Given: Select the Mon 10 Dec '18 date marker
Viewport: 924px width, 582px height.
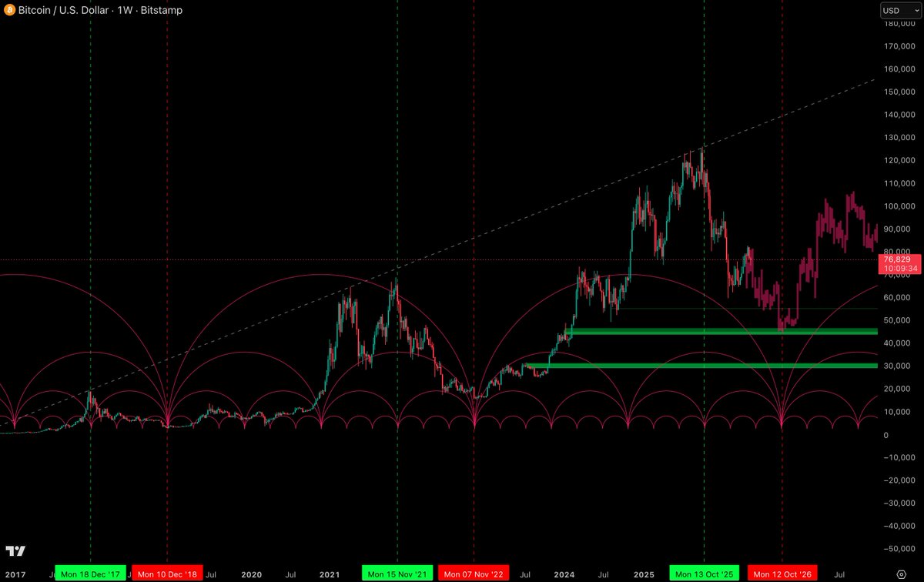Looking at the screenshot, I should coord(167,574).
